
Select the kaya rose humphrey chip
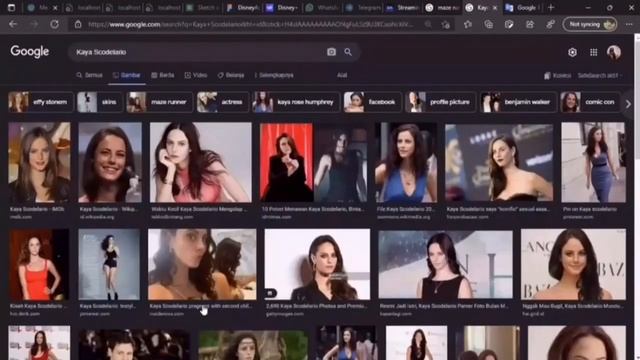tap(296, 102)
